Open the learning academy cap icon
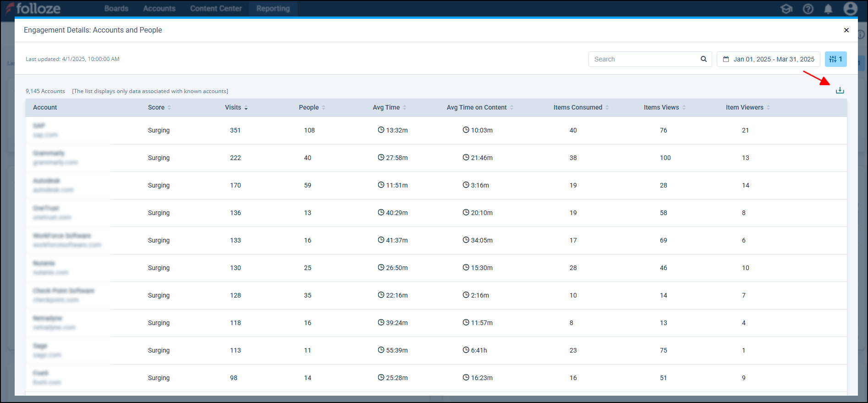 (x=786, y=9)
